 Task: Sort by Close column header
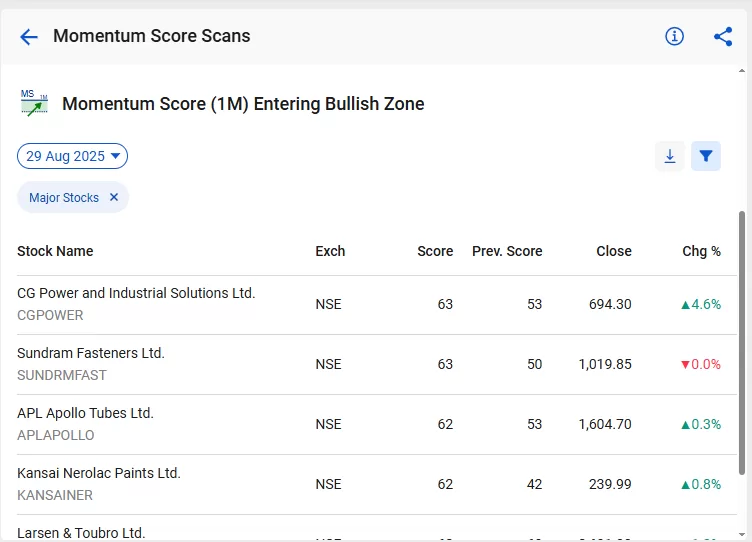pyautogui.click(x=614, y=251)
